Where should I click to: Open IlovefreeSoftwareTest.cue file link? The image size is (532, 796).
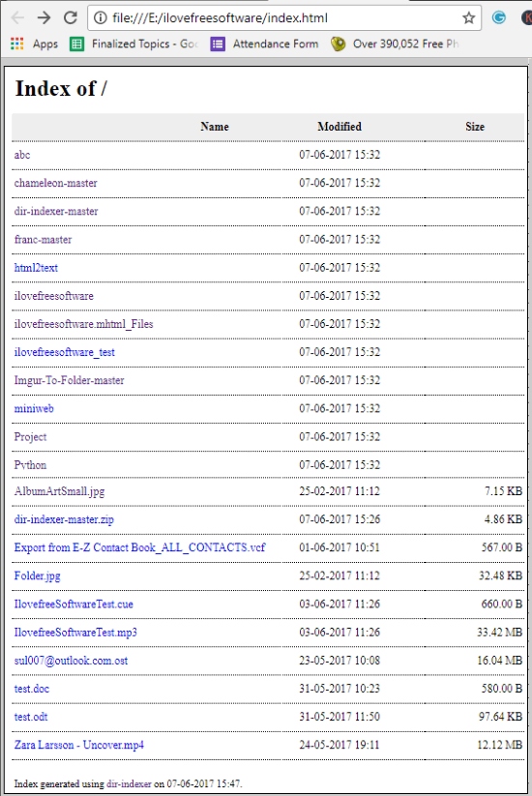point(74,604)
